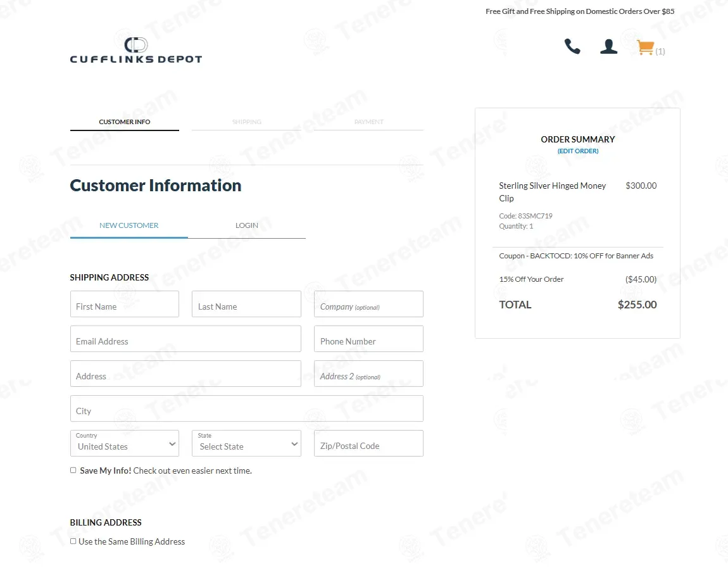The width and height of the screenshot is (728, 568).
Task: Click the City field
Action: [x=246, y=408]
